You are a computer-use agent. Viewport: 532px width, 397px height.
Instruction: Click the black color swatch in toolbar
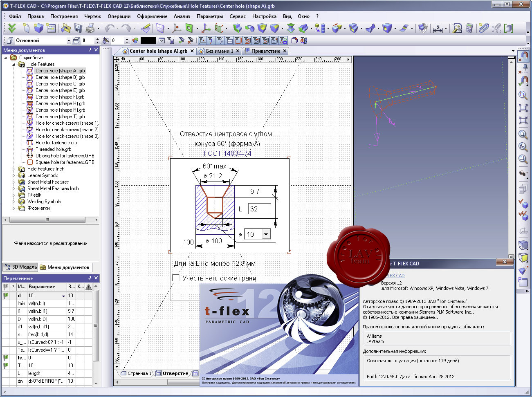coord(148,40)
